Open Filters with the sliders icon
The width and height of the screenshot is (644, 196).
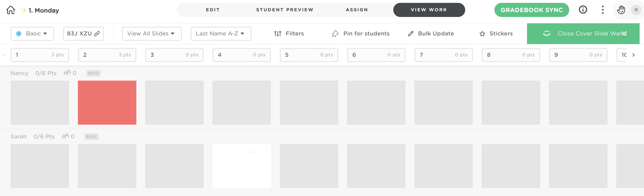tap(278, 33)
